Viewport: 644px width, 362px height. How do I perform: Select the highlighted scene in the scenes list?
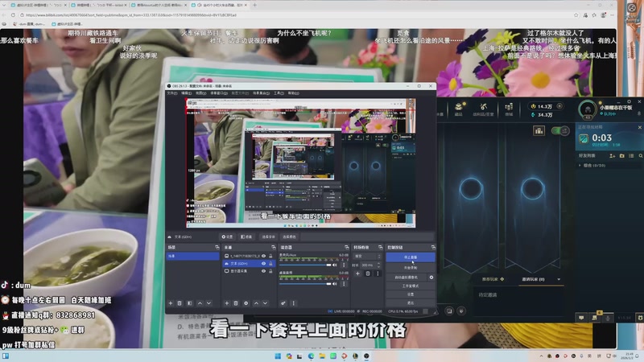click(192, 256)
